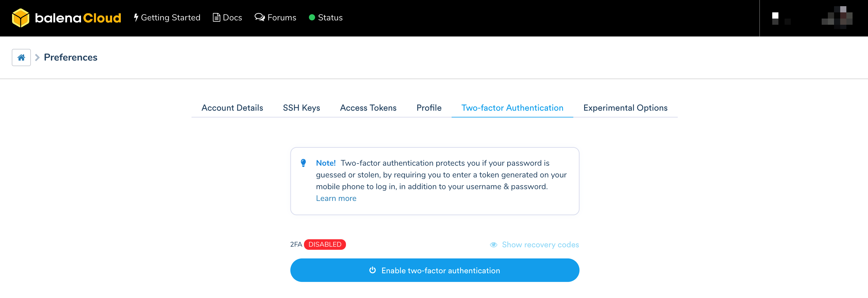The image size is (868, 298).
Task: Click the Forums speech bubble icon
Action: point(259,17)
